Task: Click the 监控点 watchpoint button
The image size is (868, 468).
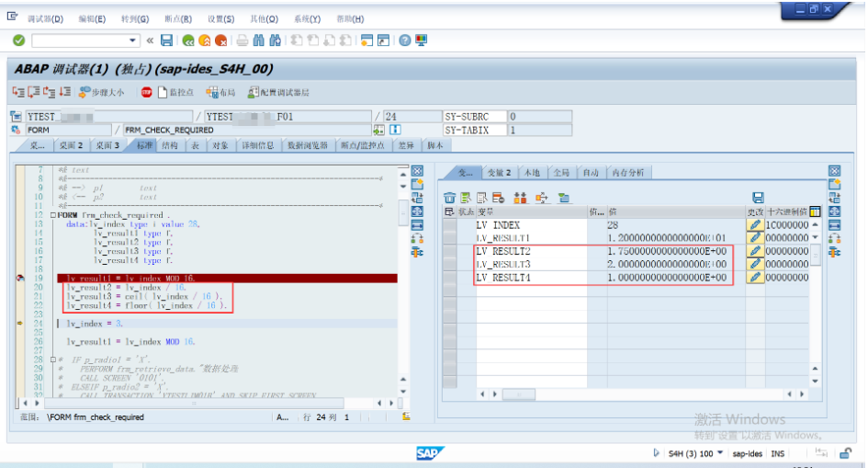Action: point(175,93)
